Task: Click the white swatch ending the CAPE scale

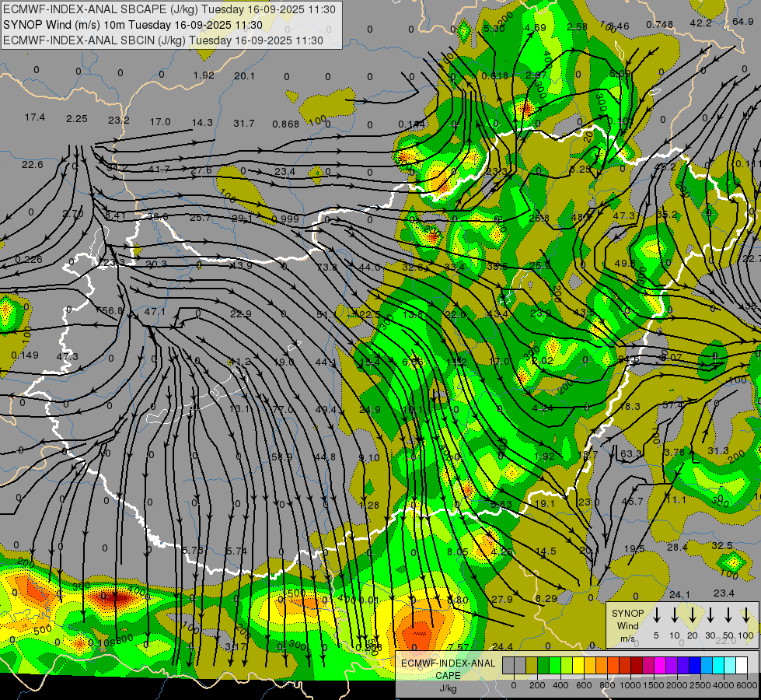Action: coord(741,666)
